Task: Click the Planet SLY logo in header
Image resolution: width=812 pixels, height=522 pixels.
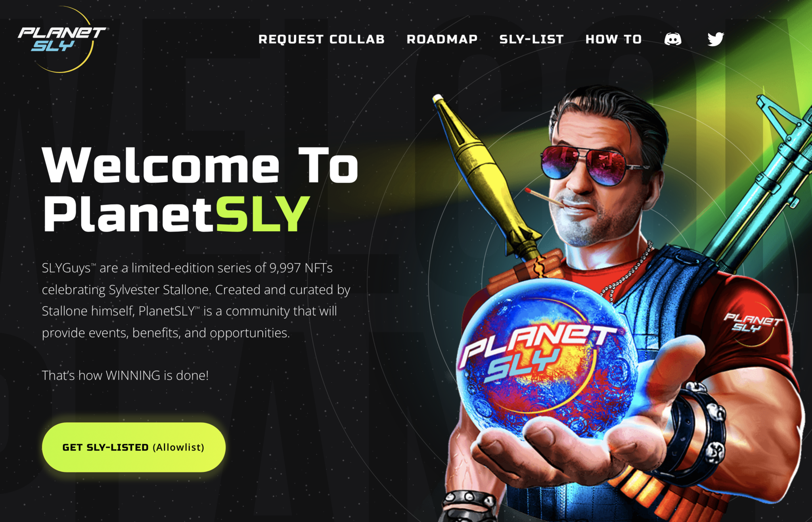Action: (x=62, y=40)
